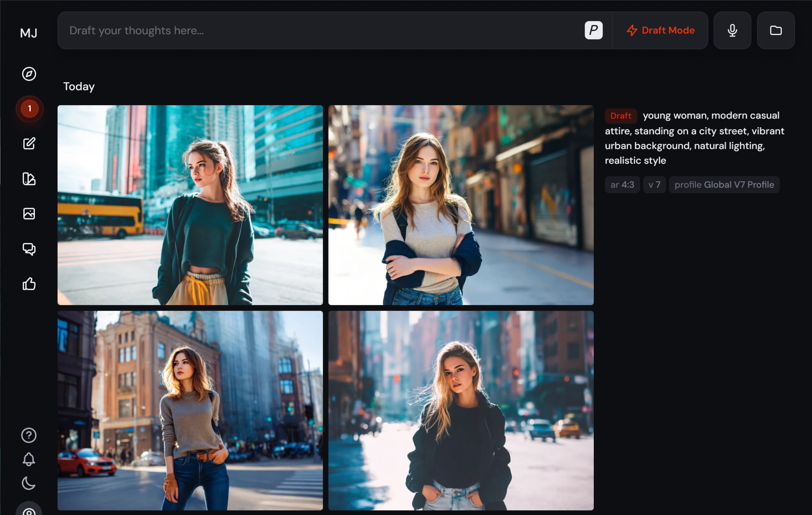
Task: Select the 'profile Global V7 Profile' tag
Action: 724,185
